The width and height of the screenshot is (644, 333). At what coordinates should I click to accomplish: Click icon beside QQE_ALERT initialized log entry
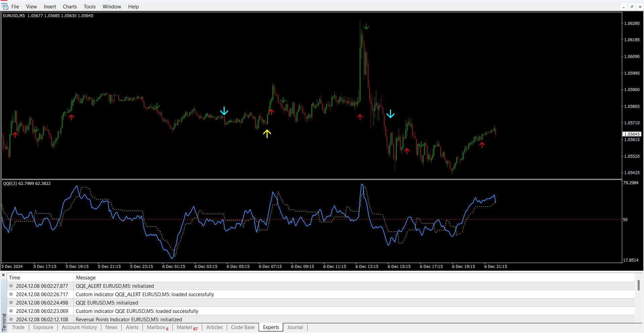11,286
